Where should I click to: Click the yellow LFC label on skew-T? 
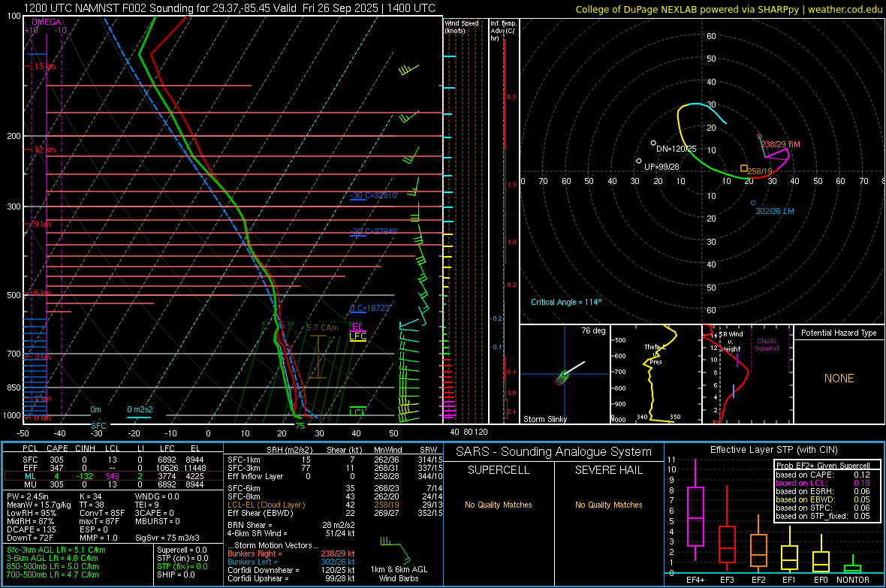pyautogui.click(x=357, y=336)
